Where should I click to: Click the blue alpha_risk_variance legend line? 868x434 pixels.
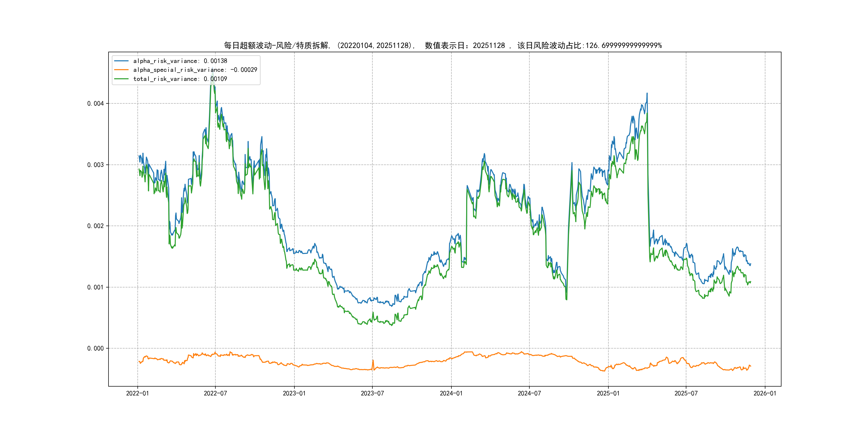click(x=121, y=61)
